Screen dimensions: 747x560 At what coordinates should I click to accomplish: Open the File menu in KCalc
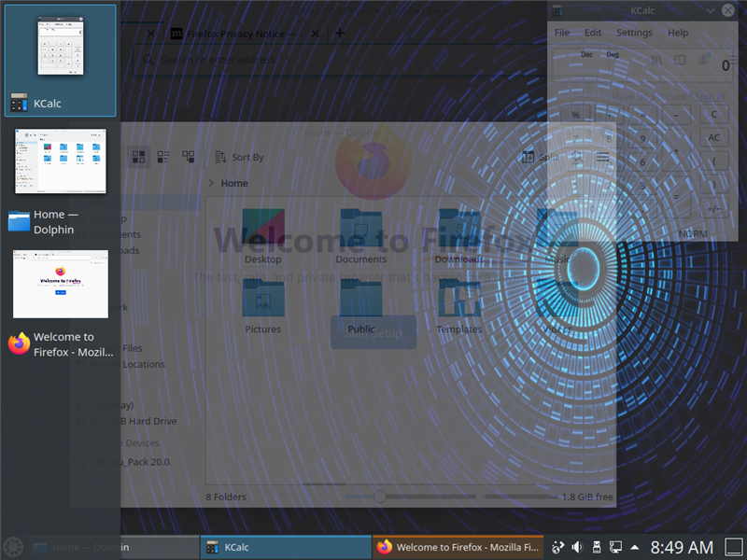(x=562, y=33)
